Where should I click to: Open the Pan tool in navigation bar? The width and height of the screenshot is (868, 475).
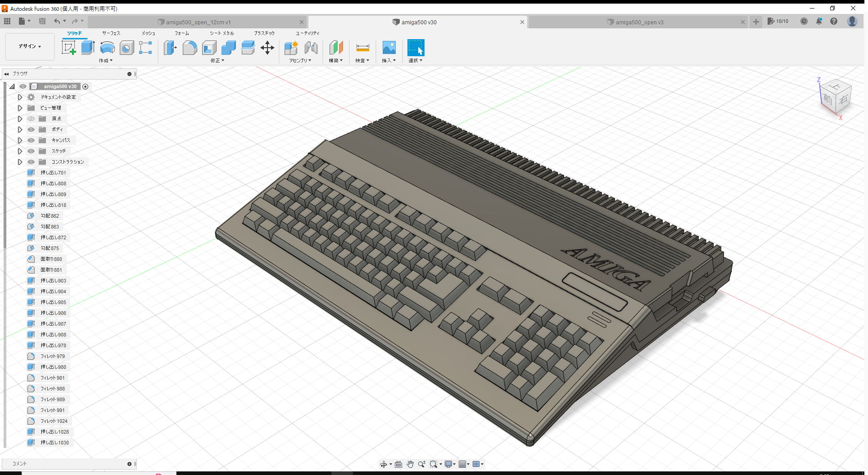(x=410, y=464)
